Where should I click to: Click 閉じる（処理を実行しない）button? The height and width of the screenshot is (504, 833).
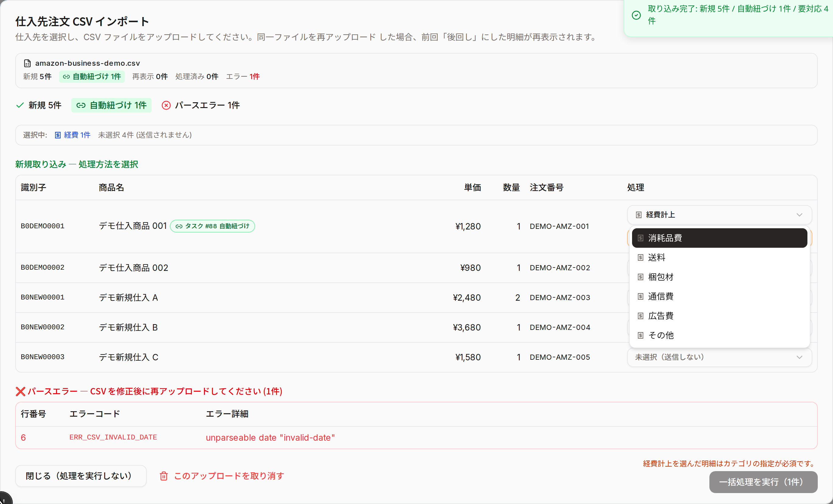tap(81, 476)
